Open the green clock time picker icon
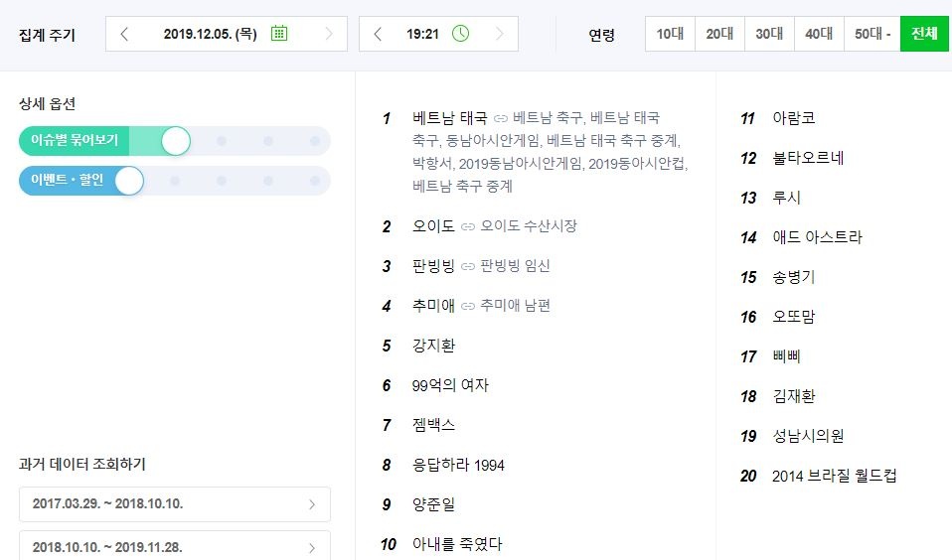952x560 pixels. click(460, 34)
